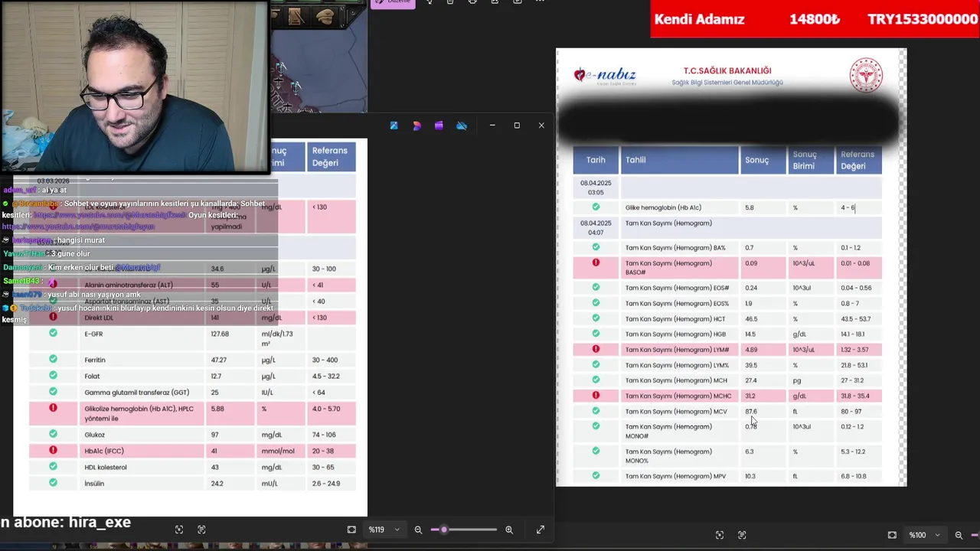
Task: Click 'T.C.SAĞLIK BAKANLIĞI' heading
Action: (x=727, y=70)
